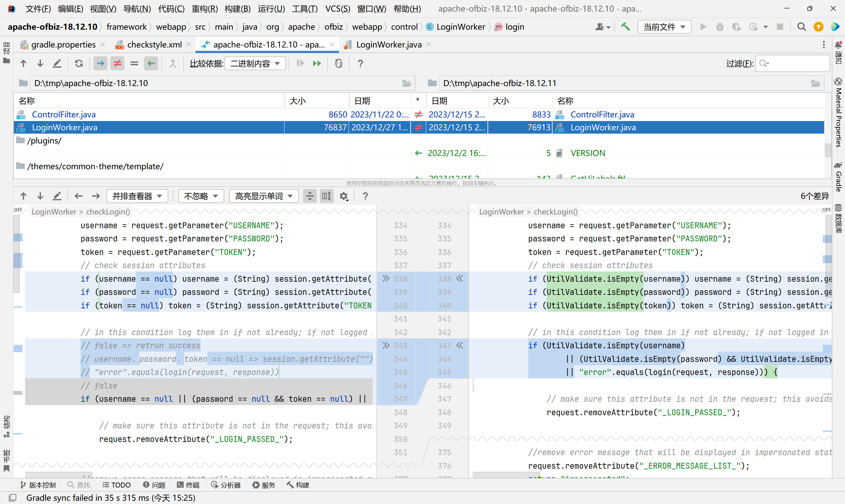Screen dimensions: 845x504
Task: Toggle collapse unchanged fragments
Action: pos(310,196)
